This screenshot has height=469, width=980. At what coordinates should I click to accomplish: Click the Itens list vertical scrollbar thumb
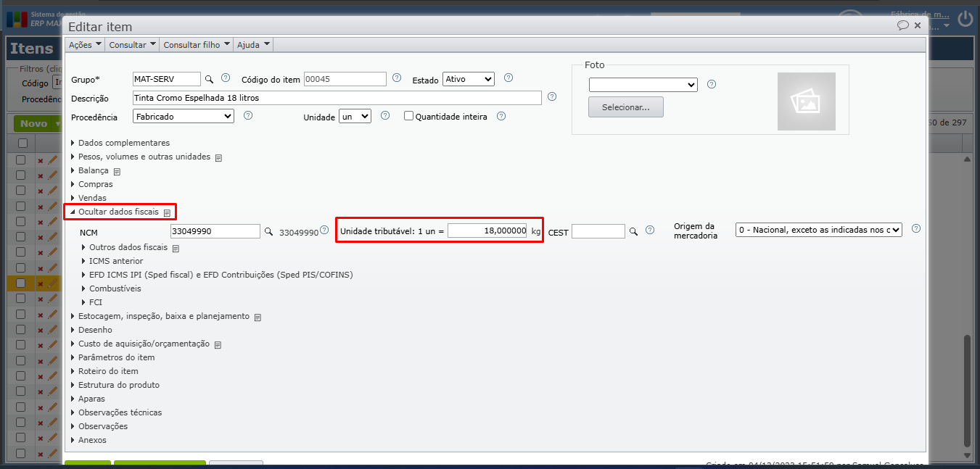966,390
